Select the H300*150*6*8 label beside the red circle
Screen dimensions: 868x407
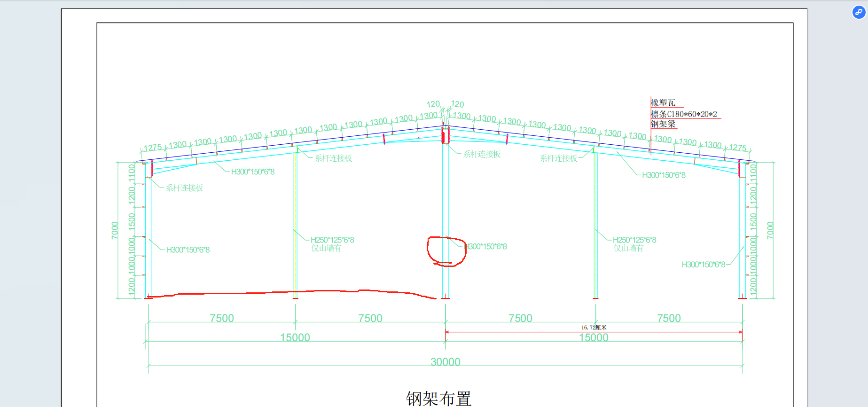[485, 246]
